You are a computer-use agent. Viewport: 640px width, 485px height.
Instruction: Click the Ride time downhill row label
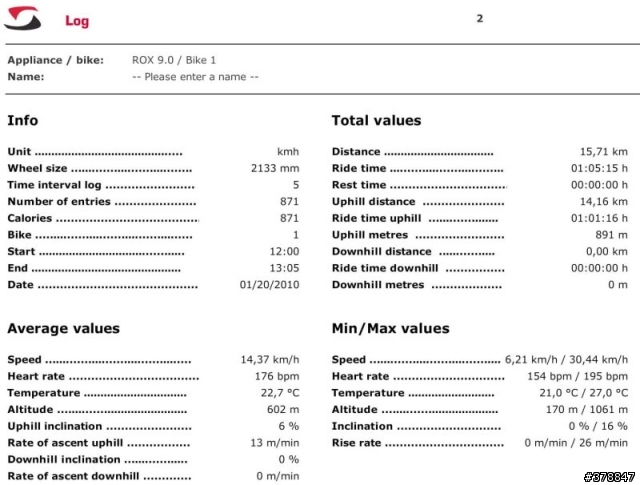coord(385,268)
